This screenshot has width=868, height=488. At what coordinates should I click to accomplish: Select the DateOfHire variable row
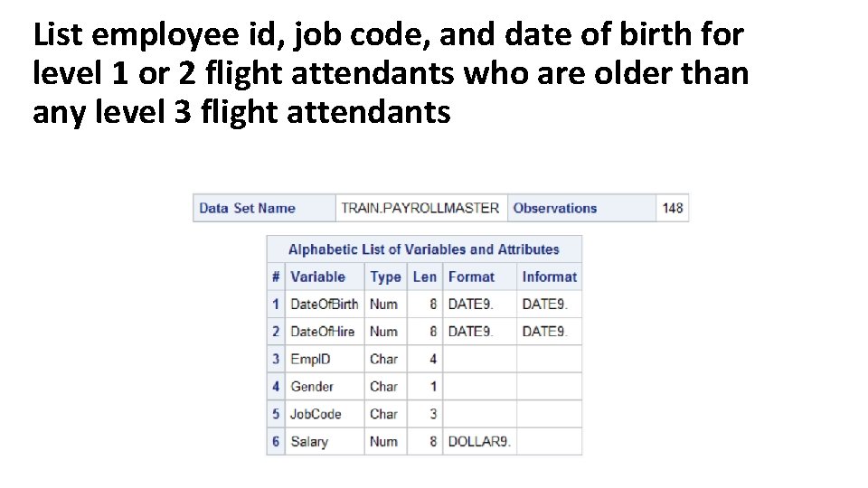pyautogui.click(x=424, y=332)
